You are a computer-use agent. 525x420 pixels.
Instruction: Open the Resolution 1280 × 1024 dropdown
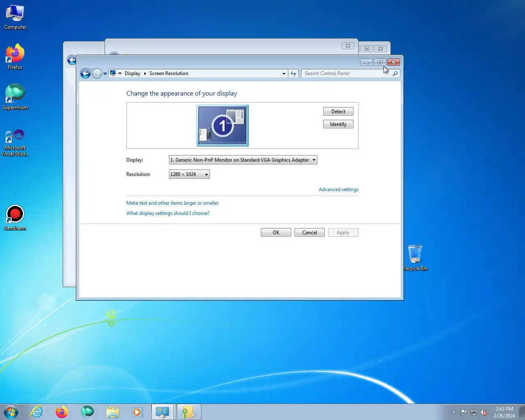click(x=189, y=174)
